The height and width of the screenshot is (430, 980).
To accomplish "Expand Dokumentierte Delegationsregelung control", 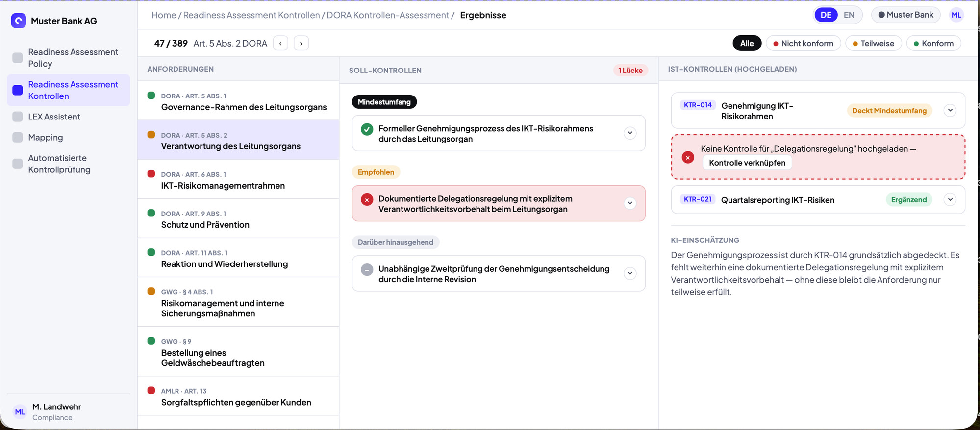I will tap(630, 203).
